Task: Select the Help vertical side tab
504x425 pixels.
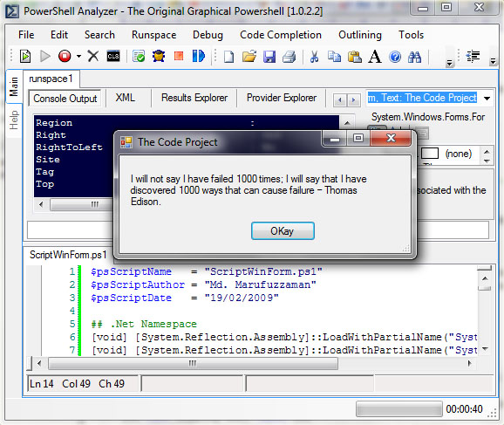Action: tap(14, 120)
